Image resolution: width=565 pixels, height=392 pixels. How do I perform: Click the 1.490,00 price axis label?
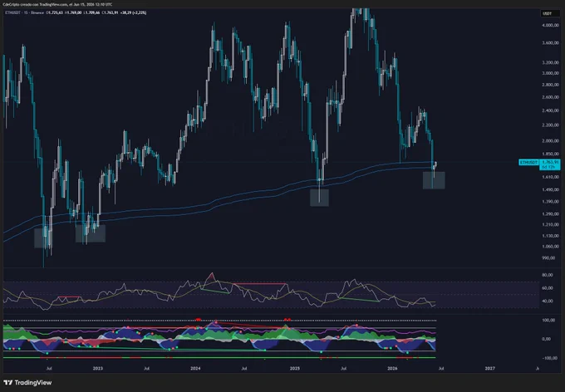(x=550, y=190)
